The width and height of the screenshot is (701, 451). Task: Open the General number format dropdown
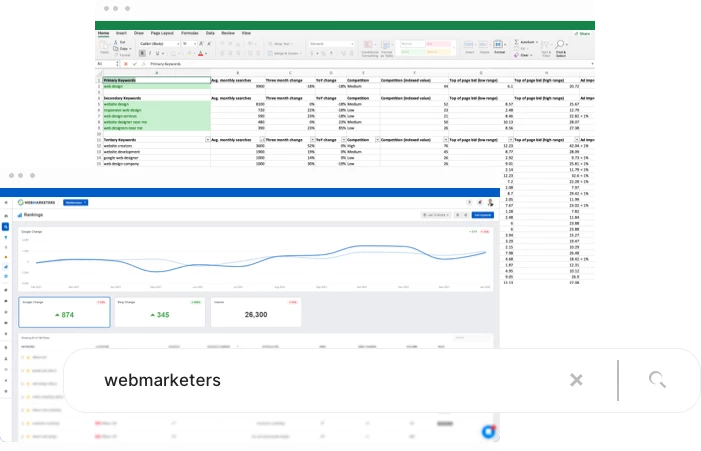[x=331, y=44]
